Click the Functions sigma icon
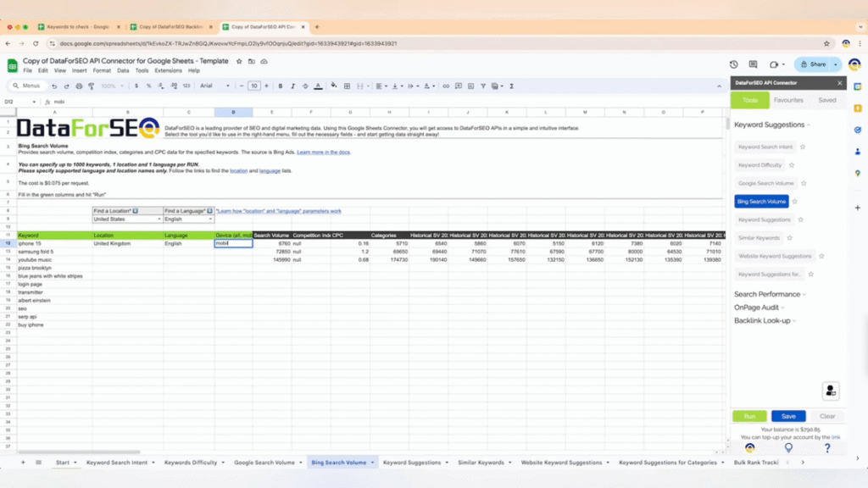 coord(511,86)
